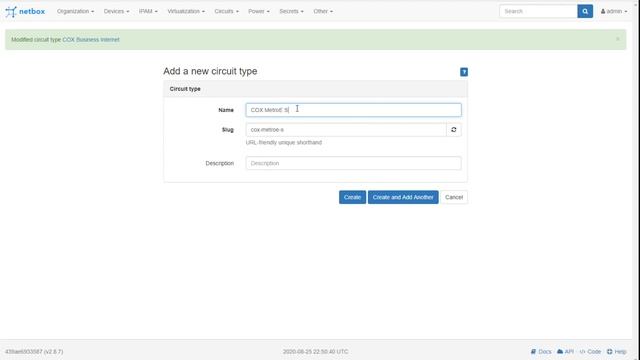
Task: Open the Organization menu
Action: pyautogui.click(x=76, y=11)
